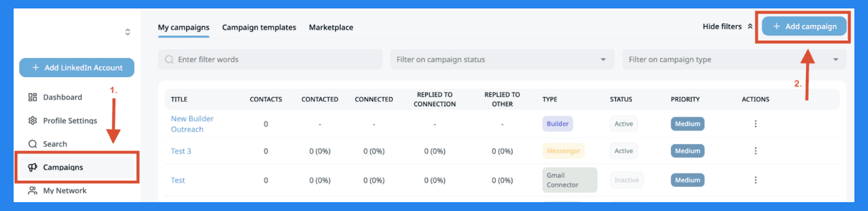Screen dimensions: 868x211
Task: Click the TITLE column header
Action: pos(179,99)
